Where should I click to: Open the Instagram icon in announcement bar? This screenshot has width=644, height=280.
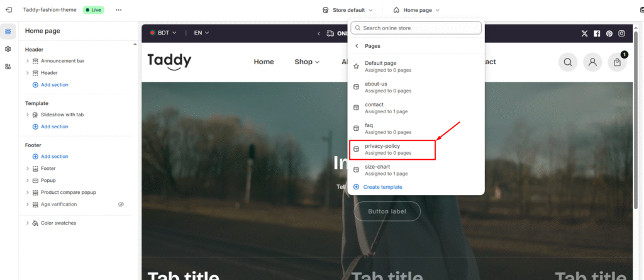tap(621, 33)
